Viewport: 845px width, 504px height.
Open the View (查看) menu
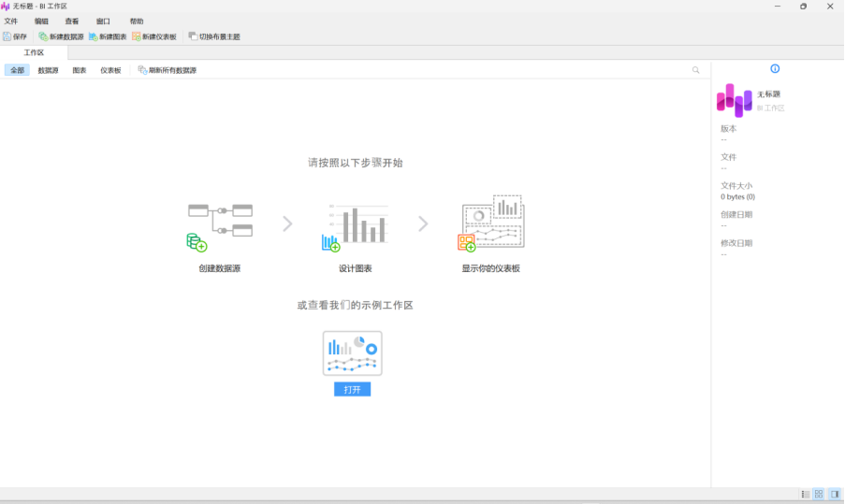(x=72, y=21)
